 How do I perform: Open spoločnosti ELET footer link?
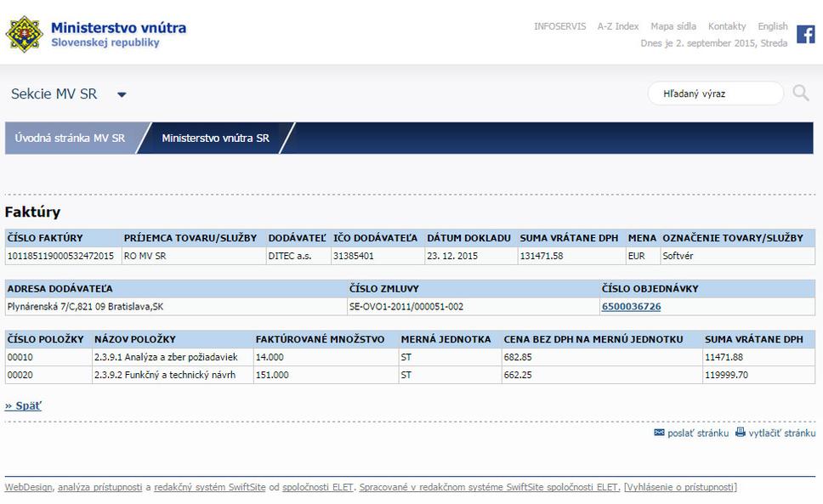(x=318, y=487)
